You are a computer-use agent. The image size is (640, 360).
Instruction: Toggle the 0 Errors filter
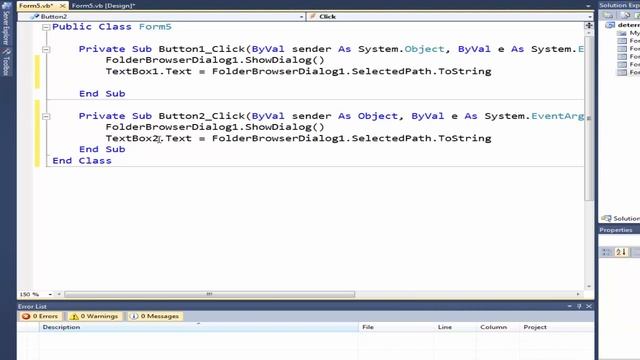point(40,316)
